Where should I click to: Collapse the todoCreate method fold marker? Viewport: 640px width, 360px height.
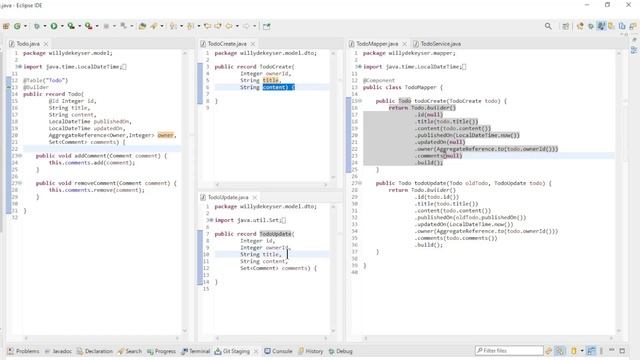point(360,101)
